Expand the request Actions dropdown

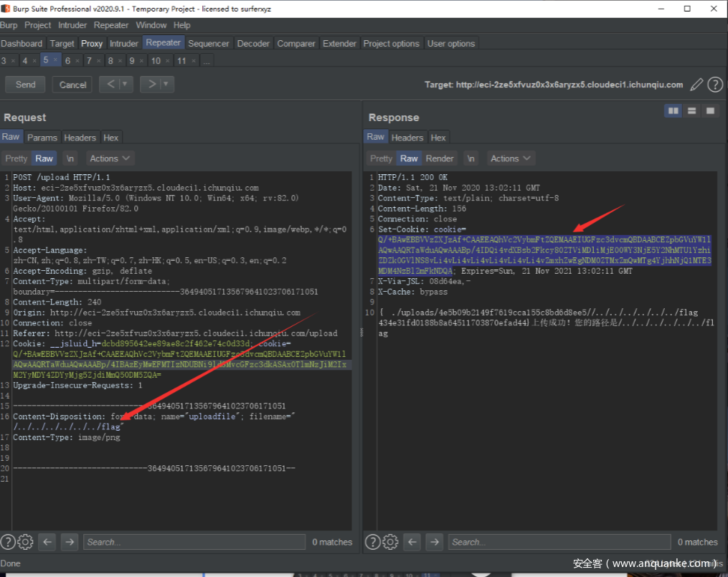pyautogui.click(x=110, y=158)
